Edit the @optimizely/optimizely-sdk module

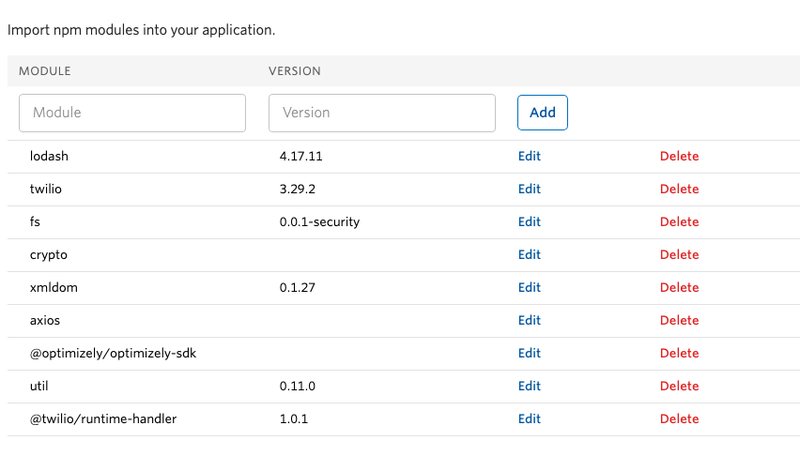529,353
